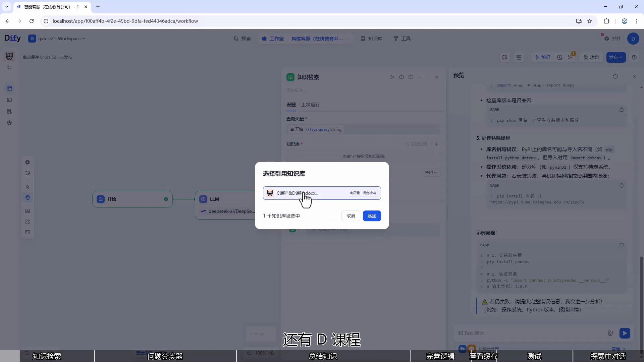This screenshot has width=644, height=362.
Task: Switch to the 设置 tab
Action: (x=291, y=105)
